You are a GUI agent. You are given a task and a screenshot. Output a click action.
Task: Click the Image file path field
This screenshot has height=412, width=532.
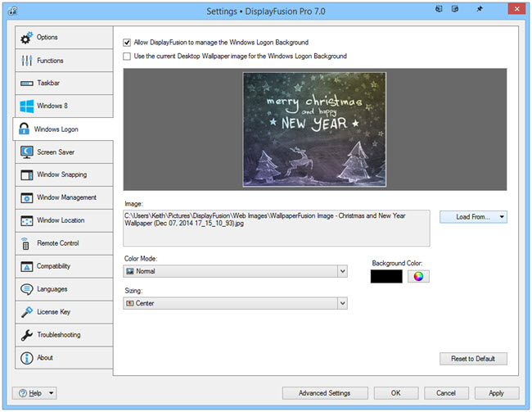pyautogui.click(x=277, y=228)
